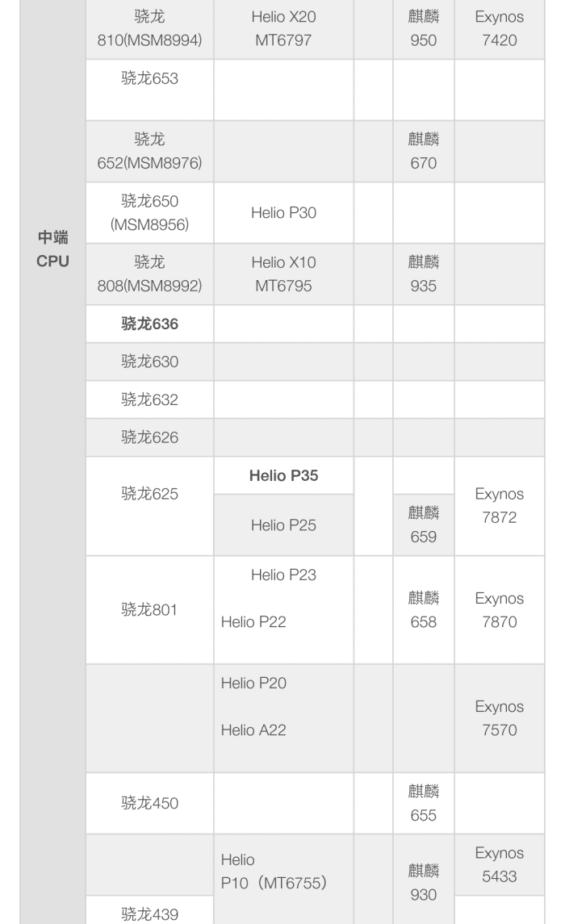Click the Helio P22 text
Screen dimensions: 565x924
pos(253,622)
